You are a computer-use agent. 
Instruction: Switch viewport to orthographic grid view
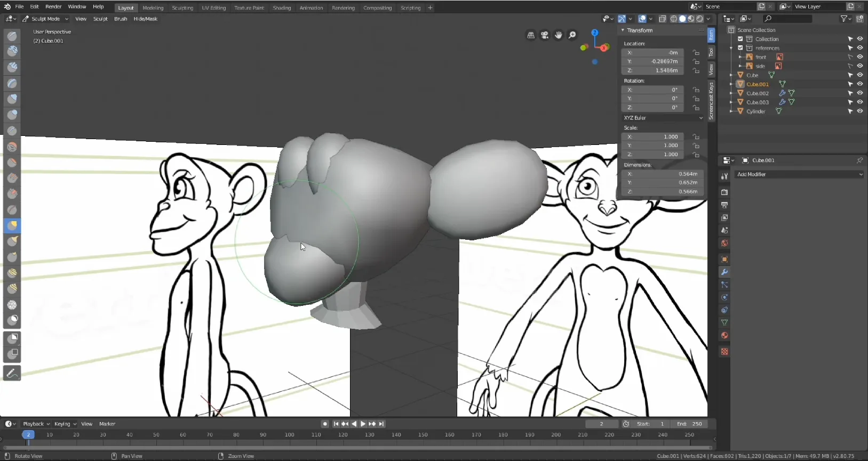click(x=531, y=35)
